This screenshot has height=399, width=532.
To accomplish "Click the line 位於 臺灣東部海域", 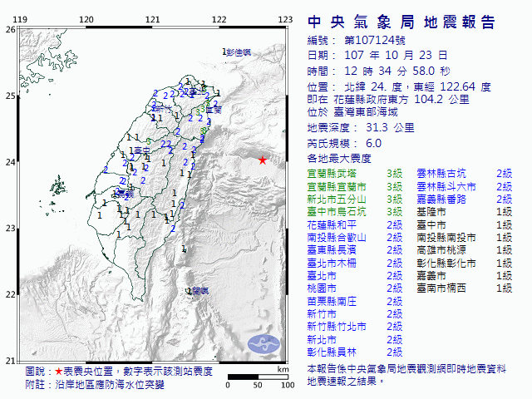I will (x=352, y=112).
